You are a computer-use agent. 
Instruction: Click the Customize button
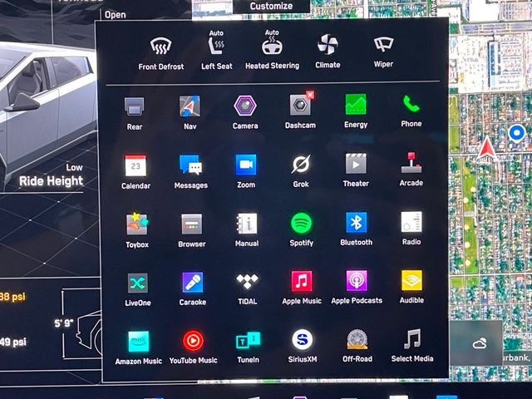coord(271,6)
